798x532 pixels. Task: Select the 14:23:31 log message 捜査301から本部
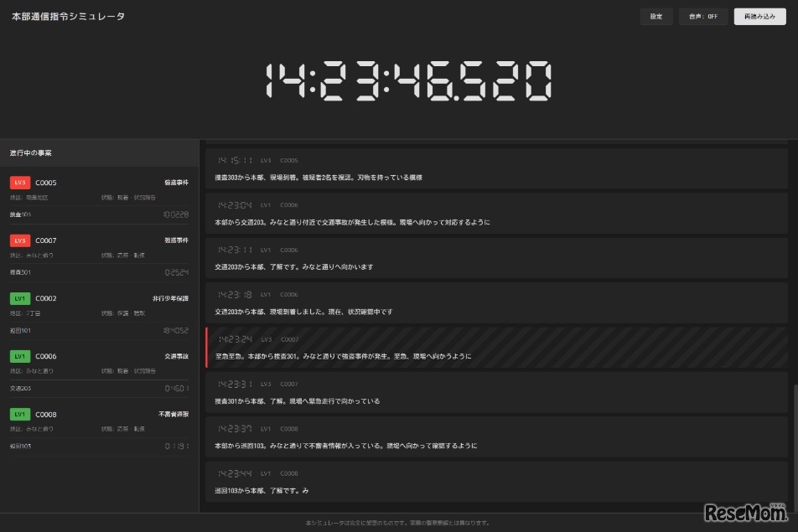point(298,401)
